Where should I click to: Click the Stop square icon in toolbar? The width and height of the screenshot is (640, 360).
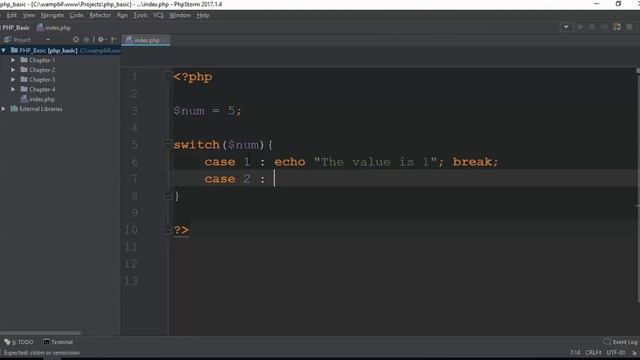[x=629, y=27]
